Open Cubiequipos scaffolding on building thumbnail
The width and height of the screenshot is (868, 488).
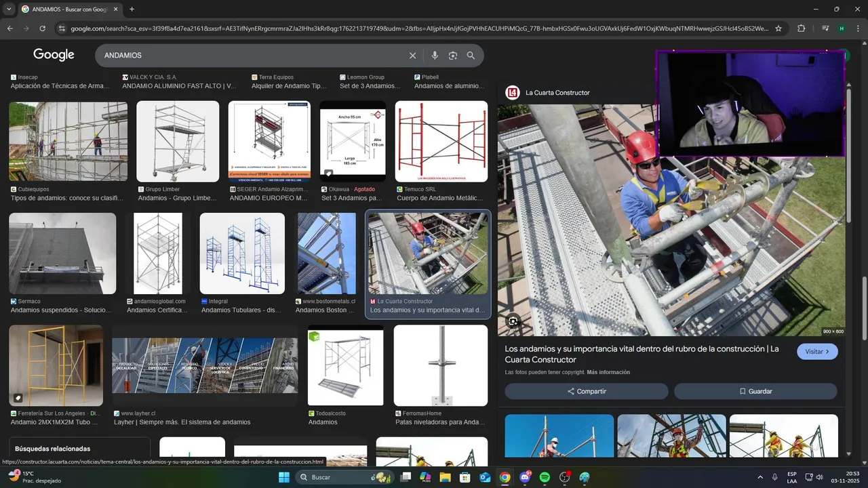tap(68, 142)
